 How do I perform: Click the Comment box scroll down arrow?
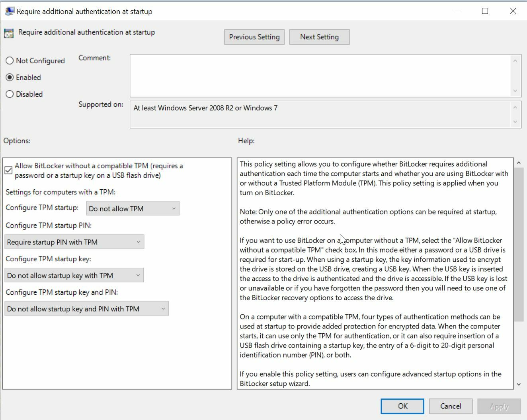point(515,91)
